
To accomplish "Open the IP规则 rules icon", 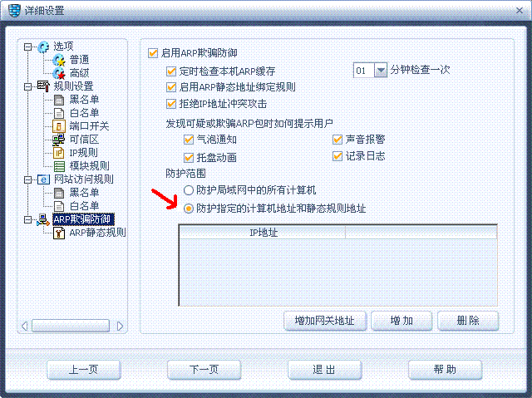I will pyautogui.click(x=59, y=153).
